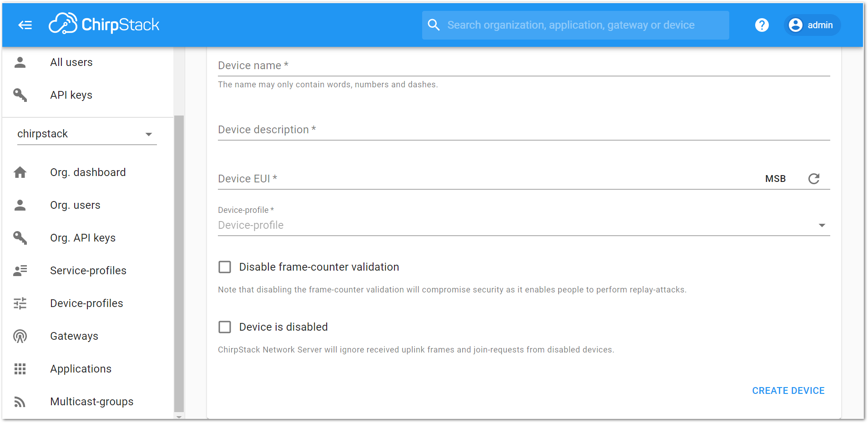Click the ChirpStack cloud logo
The width and height of the screenshot is (868, 423).
pyautogui.click(x=63, y=24)
